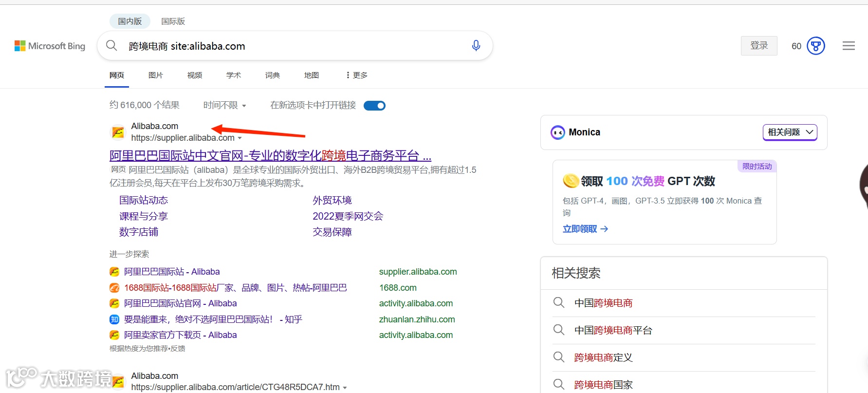Screen dimensions: 868x393
Task: Click rewards points count 60
Action: pyautogui.click(x=796, y=46)
